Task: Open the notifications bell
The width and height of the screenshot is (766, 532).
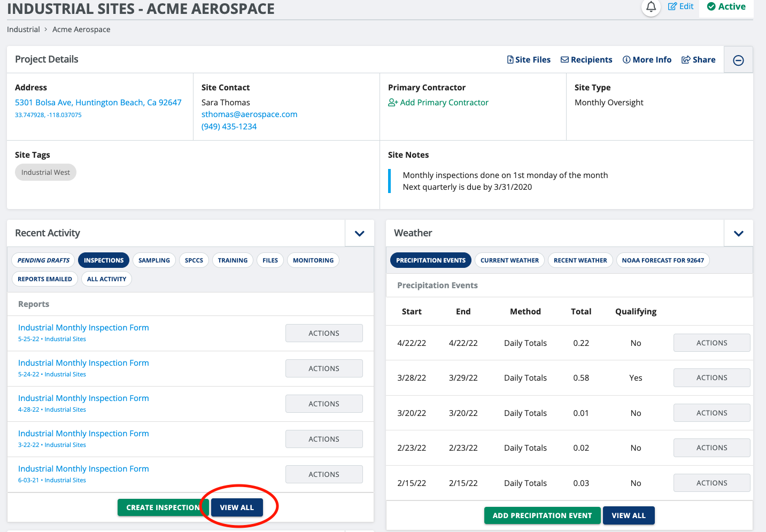Action: (651, 7)
